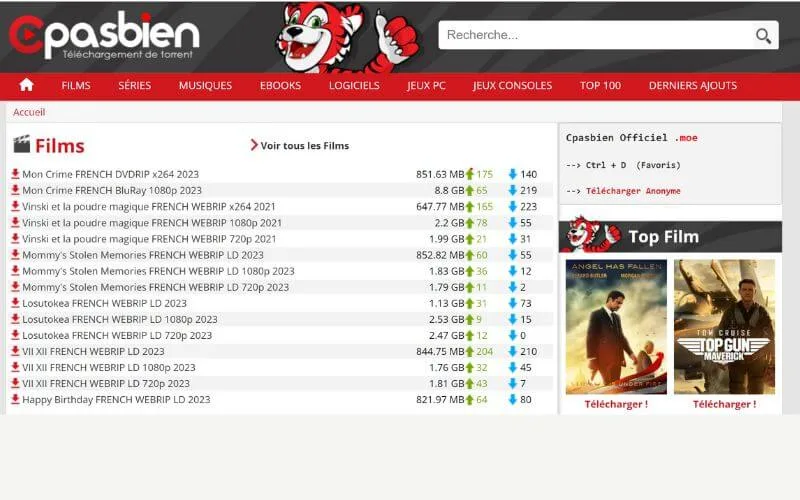Open JEUX CONSOLES category
Screen dimensions: 800x500
click(x=512, y=85)
